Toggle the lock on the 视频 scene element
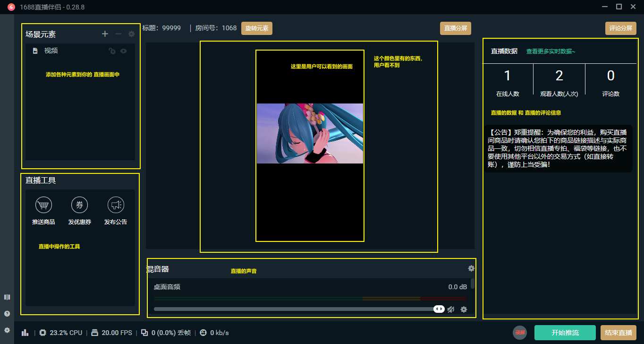The width and height of the screenshot is (644, 344). pos(112,51)
